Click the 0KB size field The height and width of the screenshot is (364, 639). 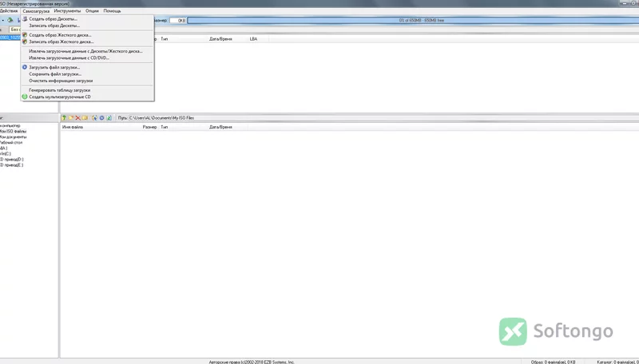point(178,21)
